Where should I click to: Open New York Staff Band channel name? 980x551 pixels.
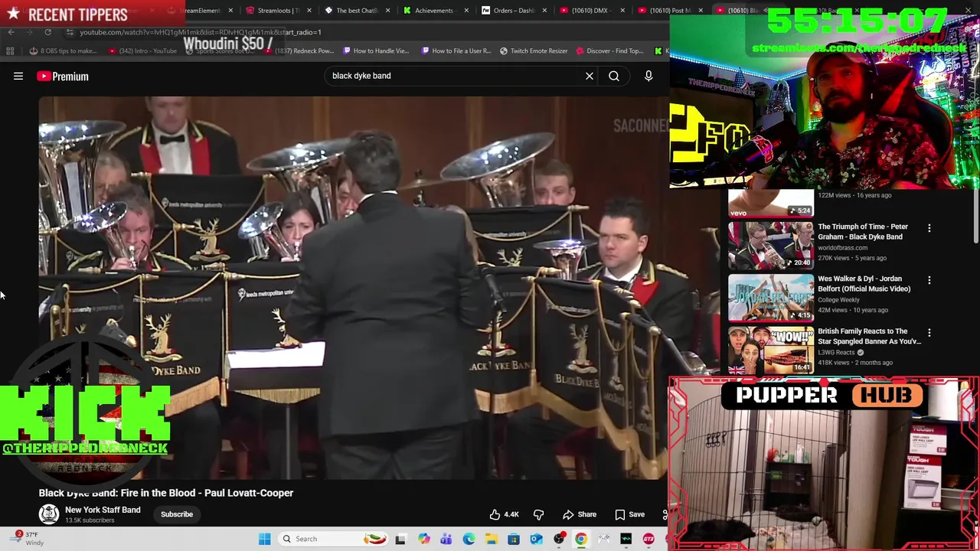click(103, 510)
